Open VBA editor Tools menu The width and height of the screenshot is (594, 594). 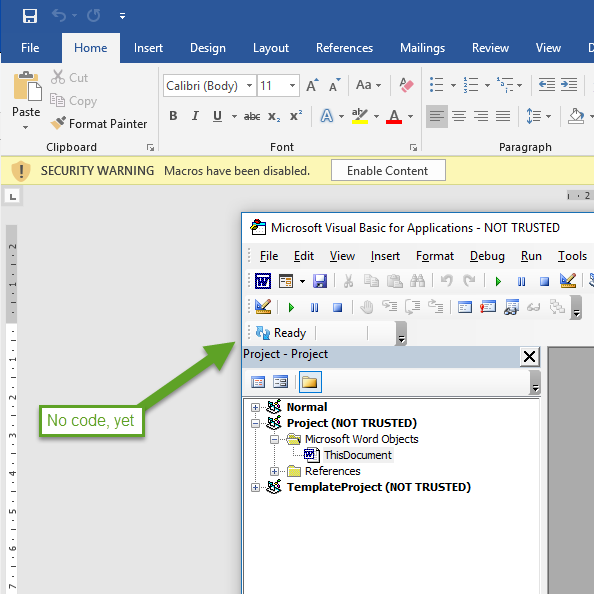tap(572, 256)
